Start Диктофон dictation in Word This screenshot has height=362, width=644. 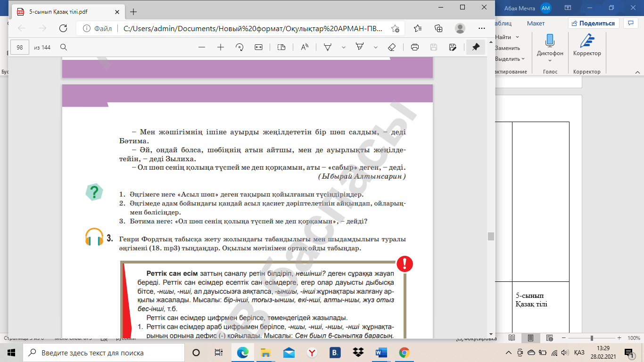coord(550,40)
